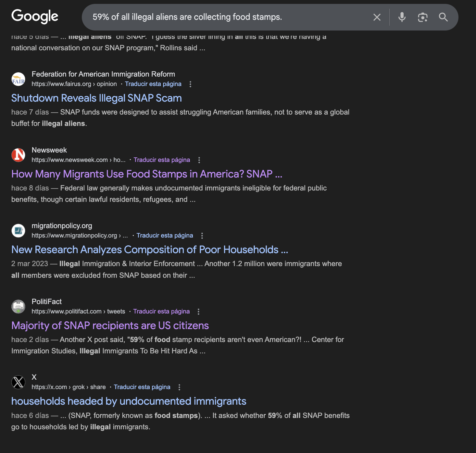476x453 pixels.
Task: Go to the Google homepage via the logo
Action: [x=35, y=17]
